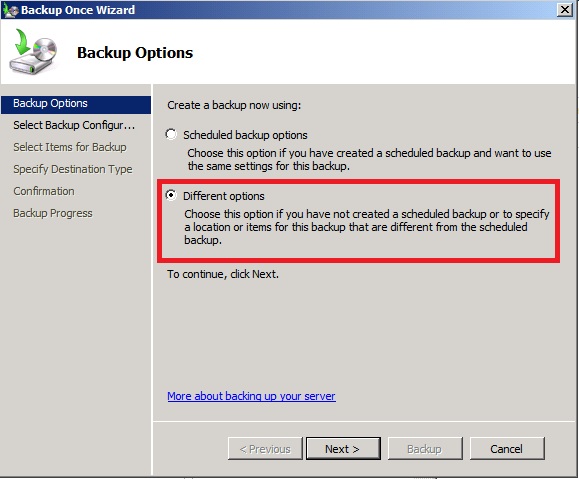The height and width of the screenshot is (479, 579).
Task: Select the Scheduled backup options radio button
Action: pyautogui.click(x=171, y=134)
